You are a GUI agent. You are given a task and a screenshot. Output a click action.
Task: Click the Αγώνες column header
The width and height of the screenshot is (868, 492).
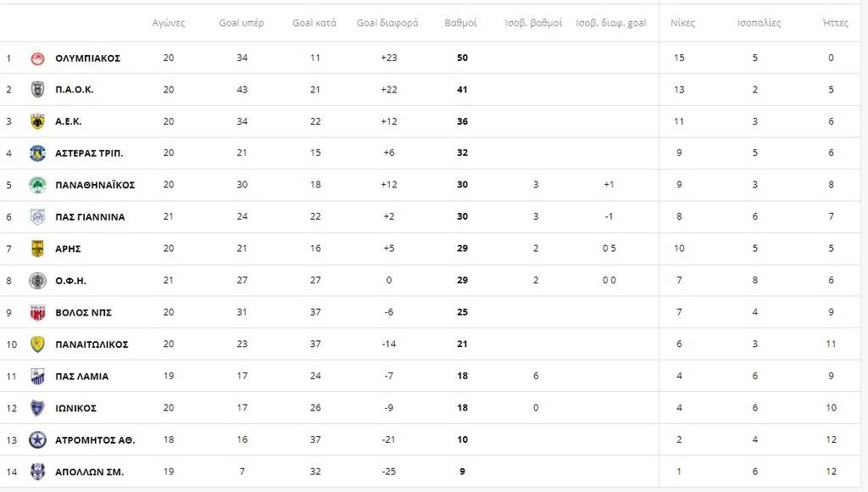[x=168, y=23]
